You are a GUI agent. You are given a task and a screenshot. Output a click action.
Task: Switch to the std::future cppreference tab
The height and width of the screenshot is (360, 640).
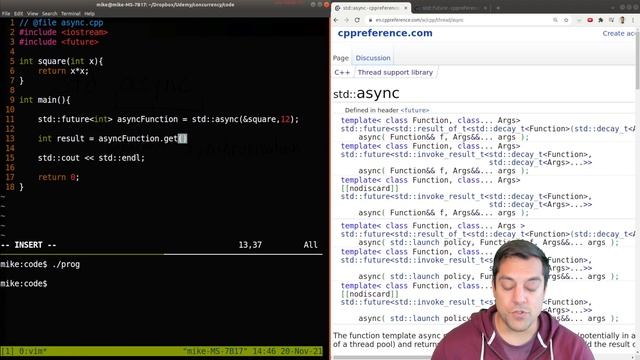tap(451, 8)
